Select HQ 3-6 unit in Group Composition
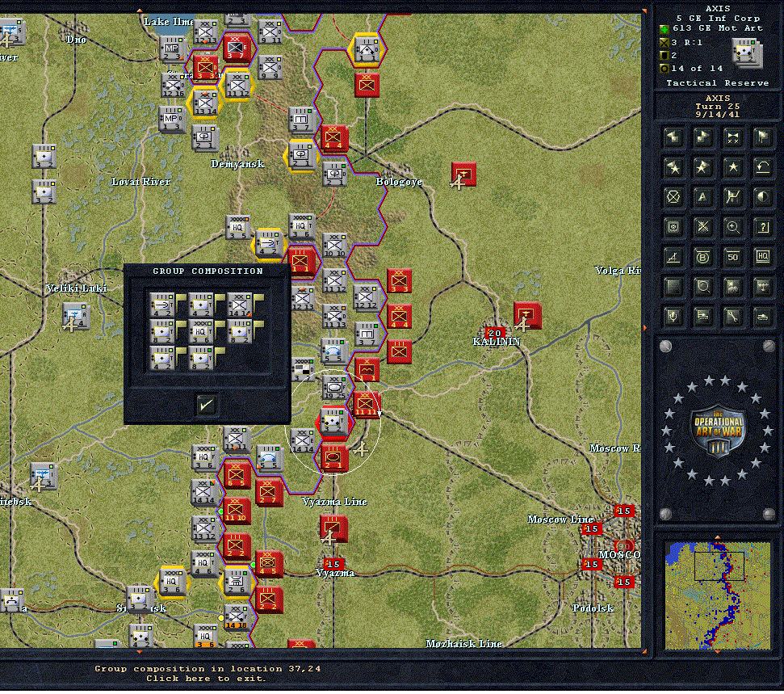This screenshot has height=694, width=784. click(200, 332)
